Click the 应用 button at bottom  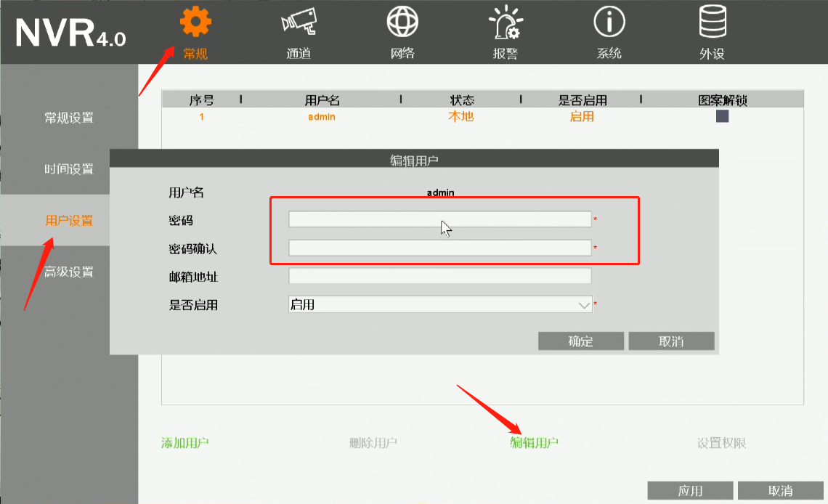690,491
